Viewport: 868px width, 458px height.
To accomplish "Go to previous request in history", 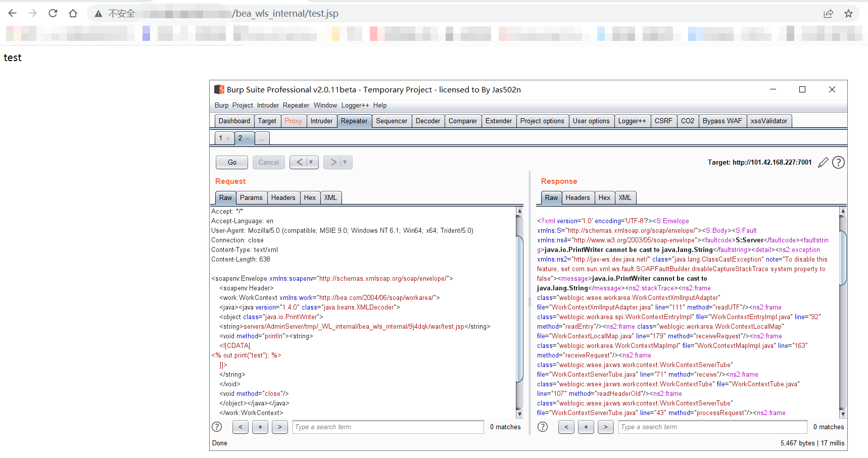I will click(300, 162).
